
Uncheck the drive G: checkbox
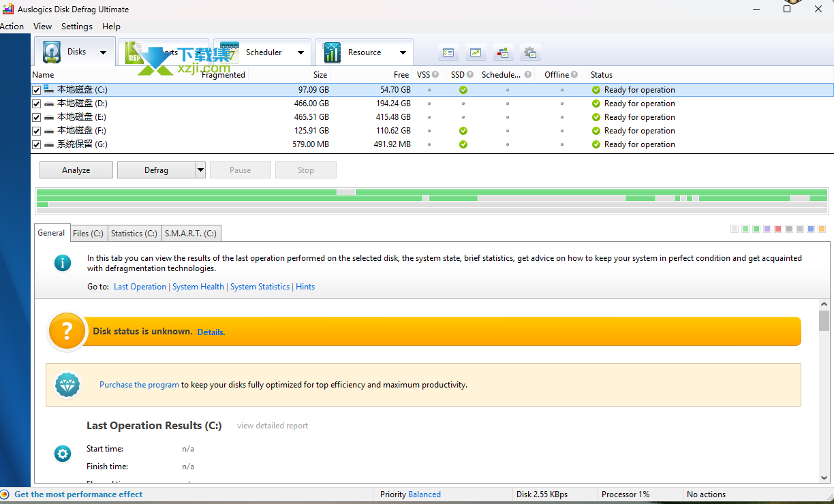pyautogui.click(x=37, y=144)
